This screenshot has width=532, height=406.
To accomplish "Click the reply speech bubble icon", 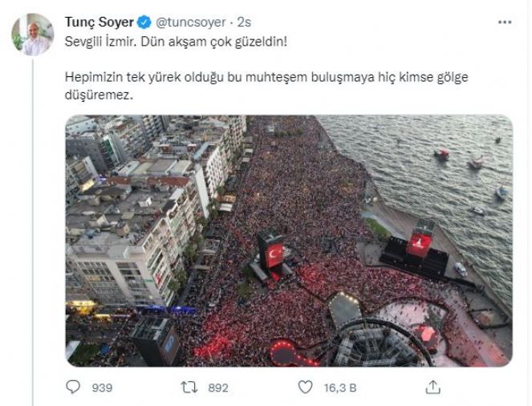I will point(72,387).
